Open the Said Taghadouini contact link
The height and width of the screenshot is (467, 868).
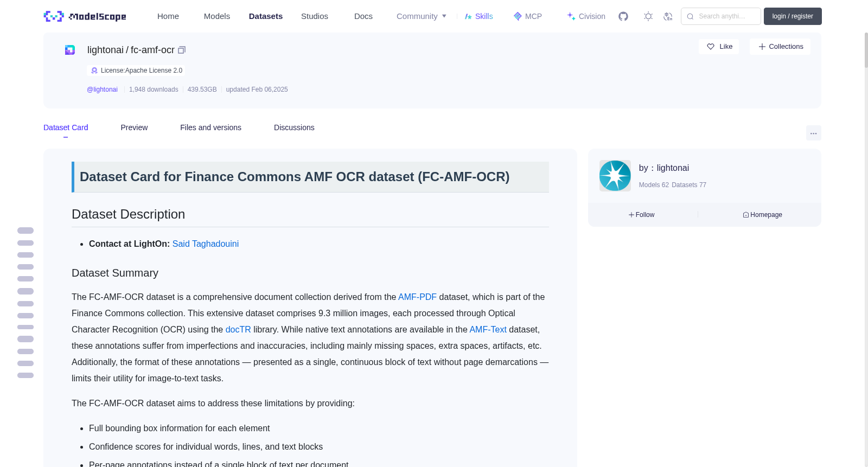(x=206, y=244)
